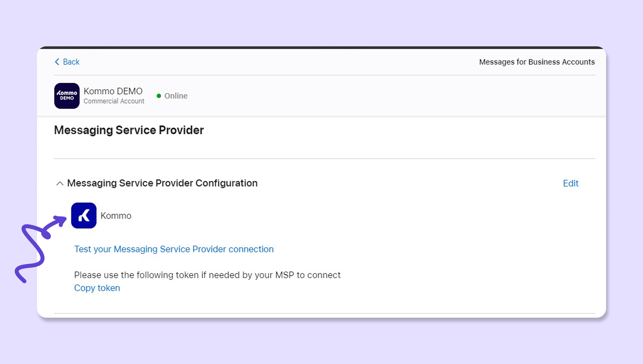Click the divider line below the Back link
Viewport: 643px width, 364px height.
tap(325, 75)
